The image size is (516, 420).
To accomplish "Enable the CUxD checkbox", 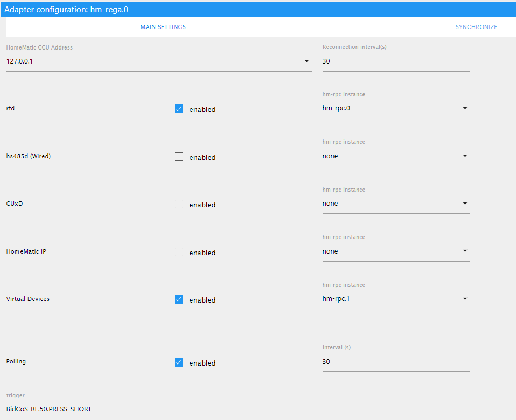I will 179,204.
